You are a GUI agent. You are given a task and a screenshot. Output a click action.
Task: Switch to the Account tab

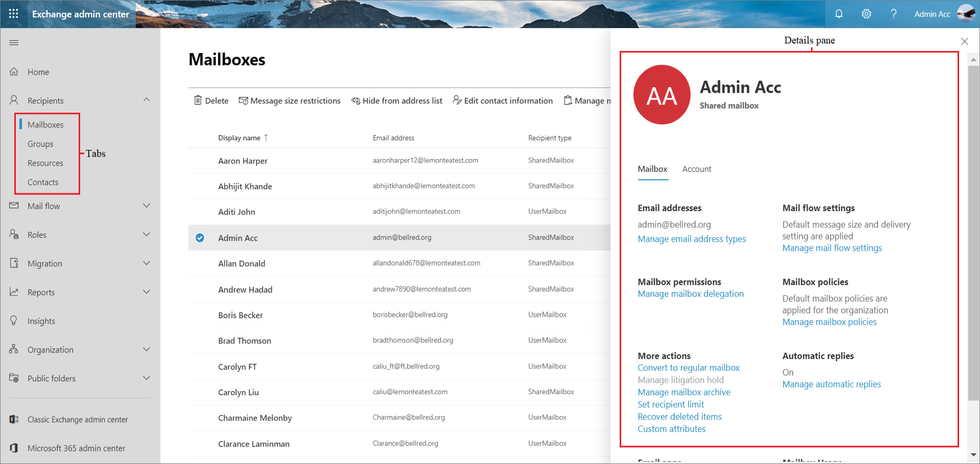click(696, 169)
